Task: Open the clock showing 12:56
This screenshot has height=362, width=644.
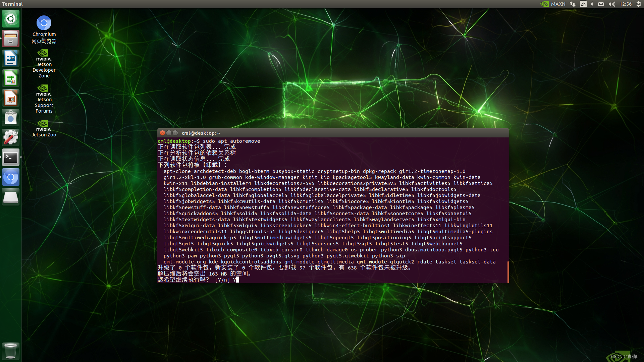Action: point(626,4)
